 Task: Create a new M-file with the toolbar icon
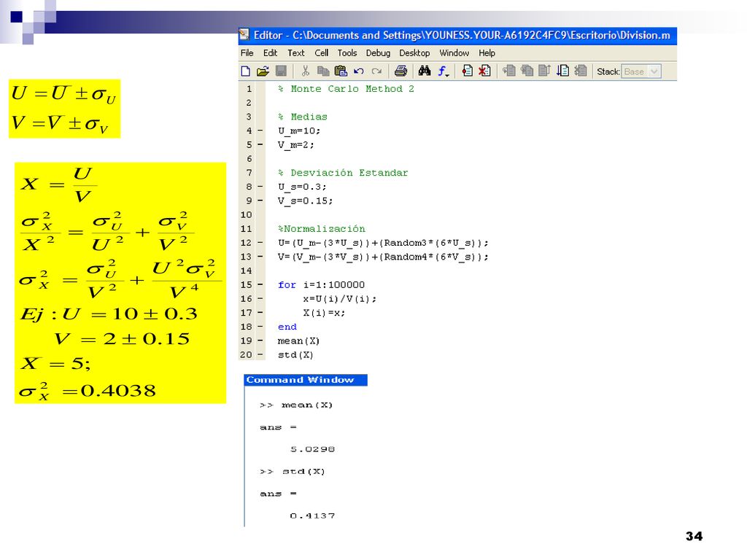245,71
